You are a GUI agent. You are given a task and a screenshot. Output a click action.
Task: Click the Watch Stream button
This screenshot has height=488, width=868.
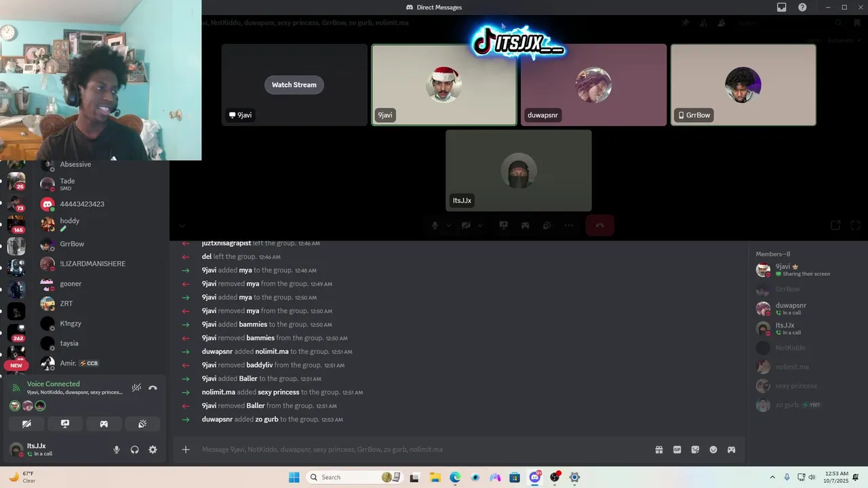coord(294,85)
